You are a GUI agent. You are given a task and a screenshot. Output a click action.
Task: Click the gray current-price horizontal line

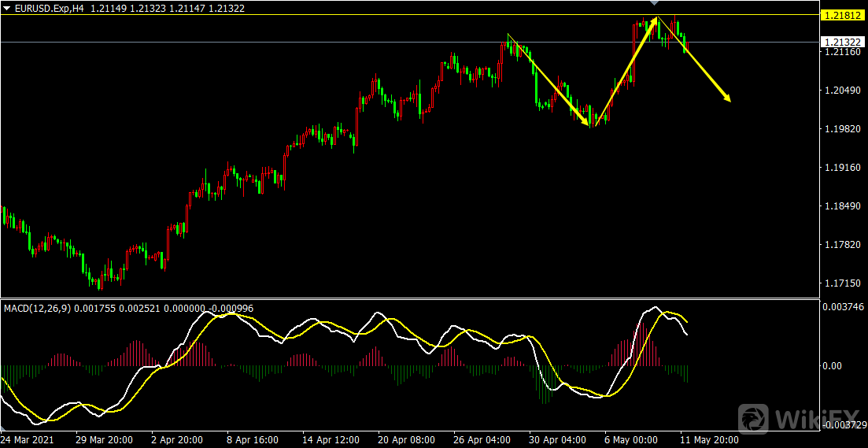tap(410, 42)
